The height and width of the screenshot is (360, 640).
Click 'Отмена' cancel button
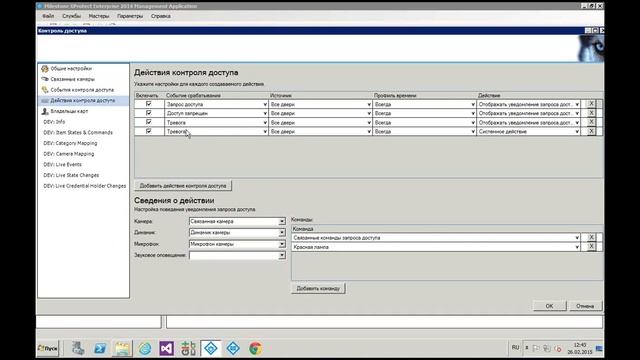click(x=585, y=306)
